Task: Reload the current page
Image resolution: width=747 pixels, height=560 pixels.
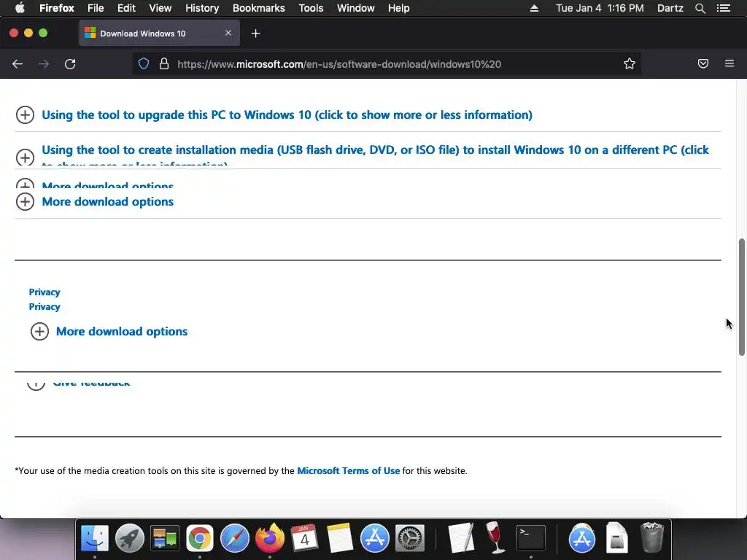Action: pos(70,64)
